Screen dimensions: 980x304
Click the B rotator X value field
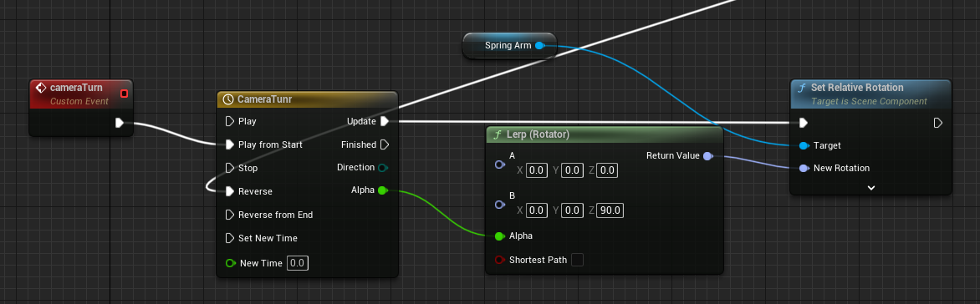pyautogui.click(x=537, y=210)
